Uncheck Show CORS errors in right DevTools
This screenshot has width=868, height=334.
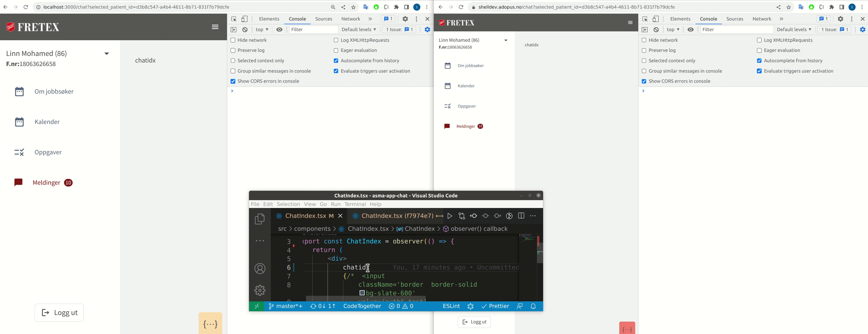point(644,81)
